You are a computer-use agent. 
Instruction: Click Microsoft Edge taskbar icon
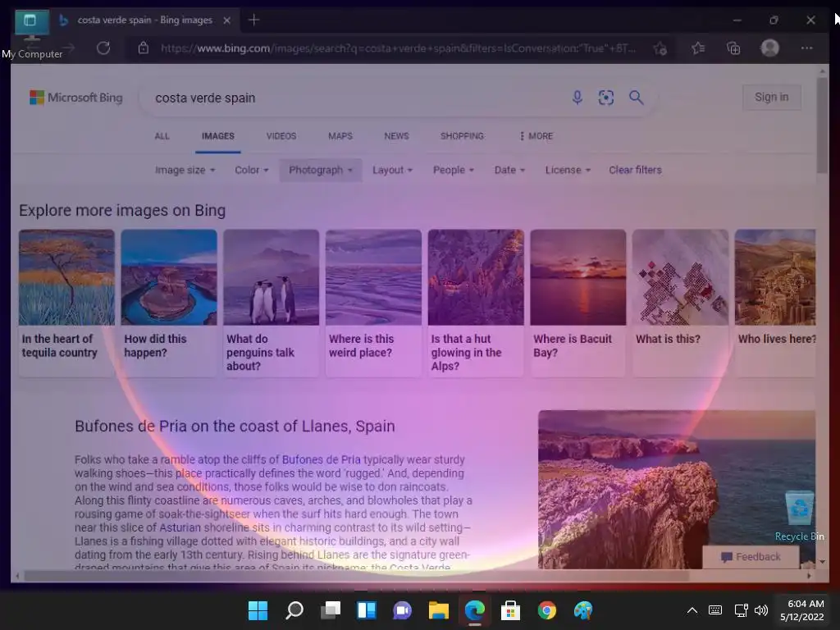(x=475, y=610)
